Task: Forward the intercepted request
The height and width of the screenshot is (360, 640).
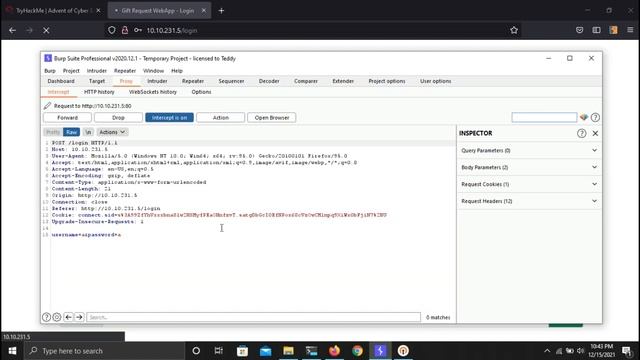Action: (67, 118)
